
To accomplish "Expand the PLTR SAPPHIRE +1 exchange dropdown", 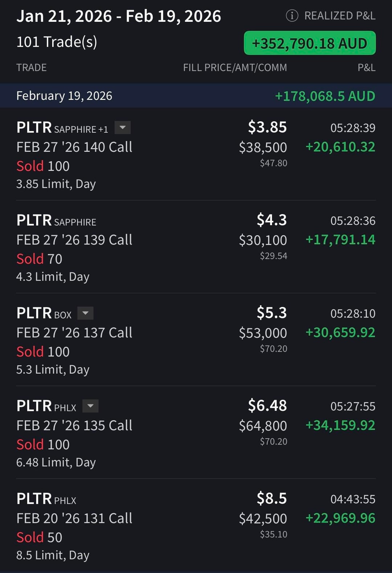I will point(123,127).
